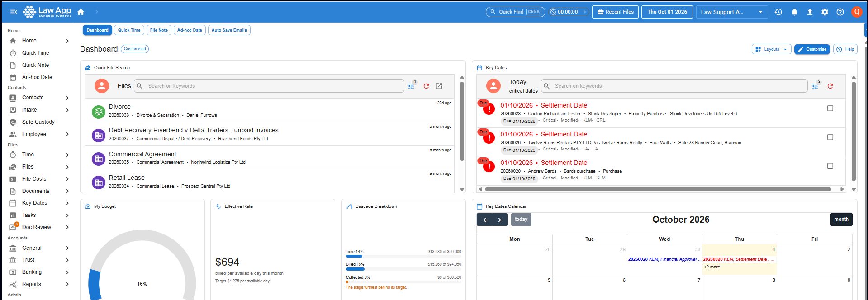Click the Thu Oct 01 2026 date button

point(667,12)
